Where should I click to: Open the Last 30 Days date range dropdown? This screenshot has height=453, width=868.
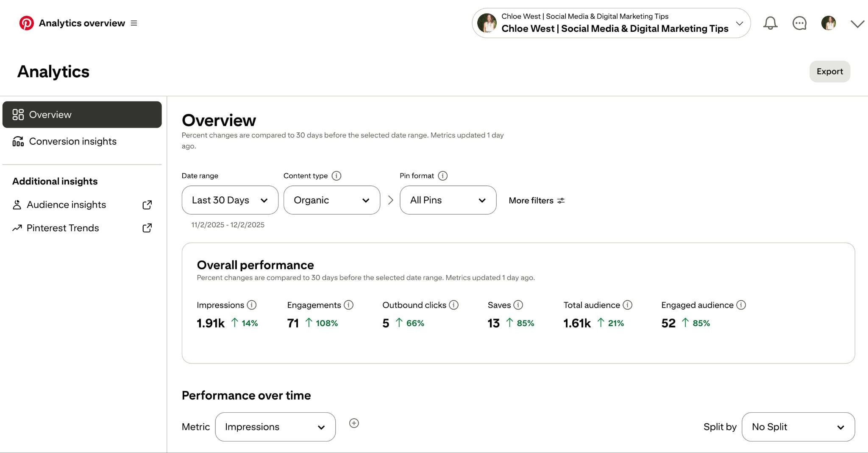point(230,200)
